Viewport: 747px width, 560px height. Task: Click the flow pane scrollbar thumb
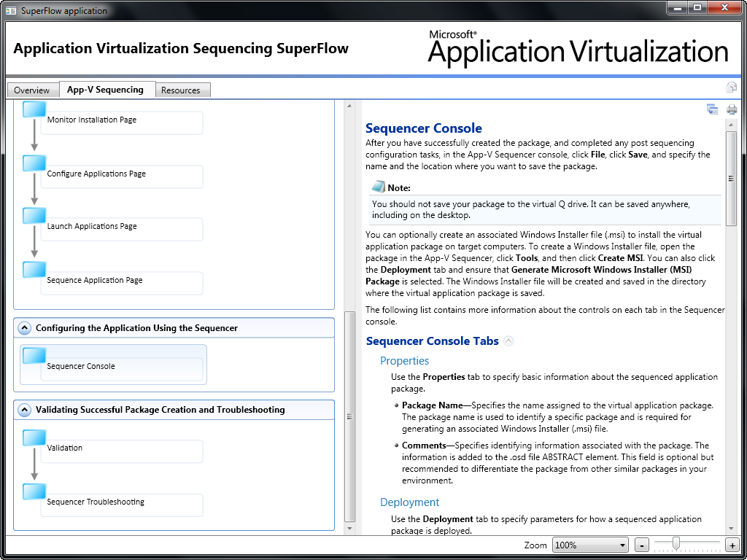coord(349,416)
